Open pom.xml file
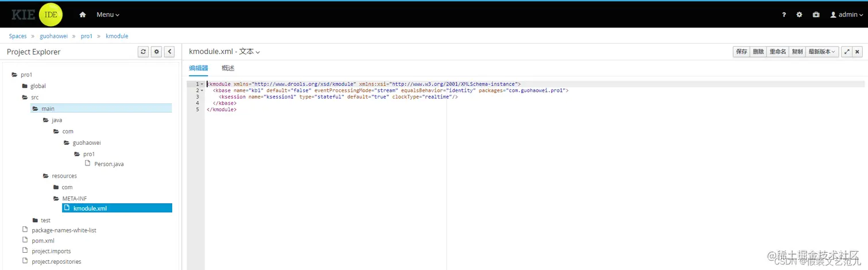The height and width of the screenshot is (270, 868). tap(43, 241)
